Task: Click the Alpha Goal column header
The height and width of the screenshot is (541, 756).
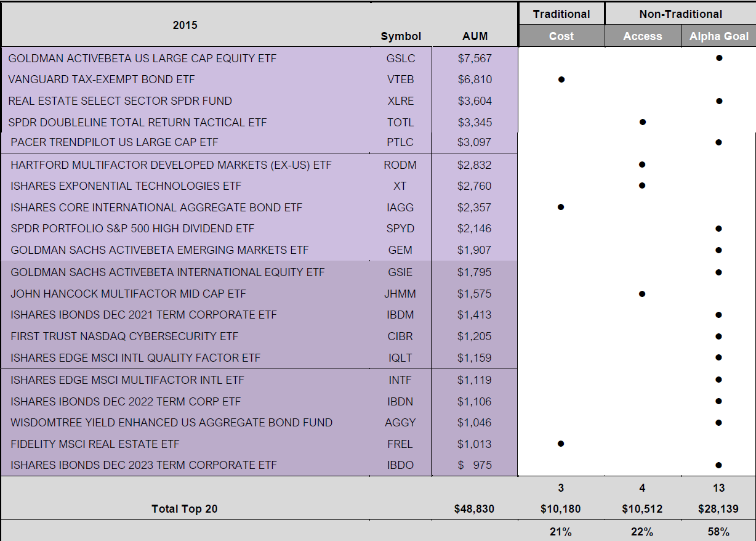Action: pos(719,36)
